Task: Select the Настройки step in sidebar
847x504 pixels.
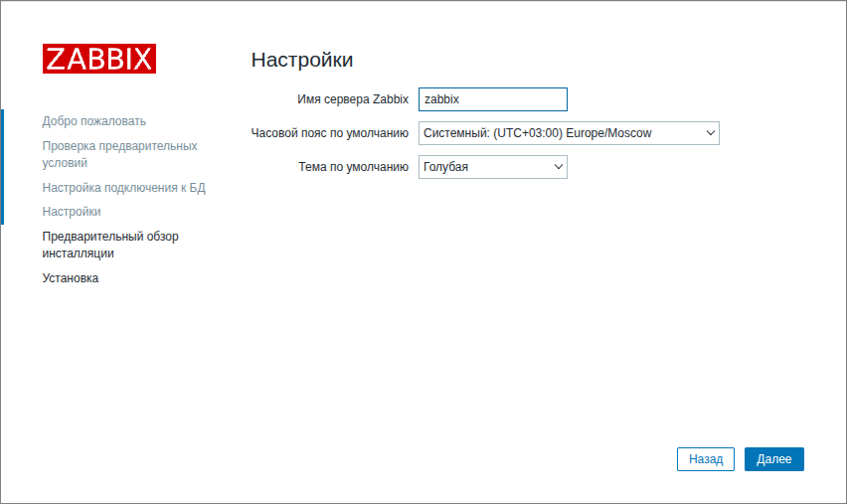Action: pos(72,212)
